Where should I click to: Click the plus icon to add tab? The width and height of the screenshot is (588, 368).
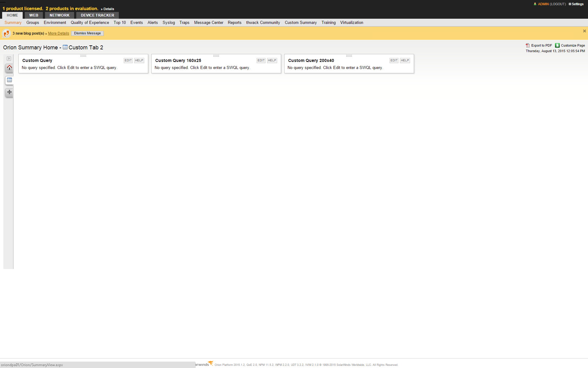coord(9,92)
